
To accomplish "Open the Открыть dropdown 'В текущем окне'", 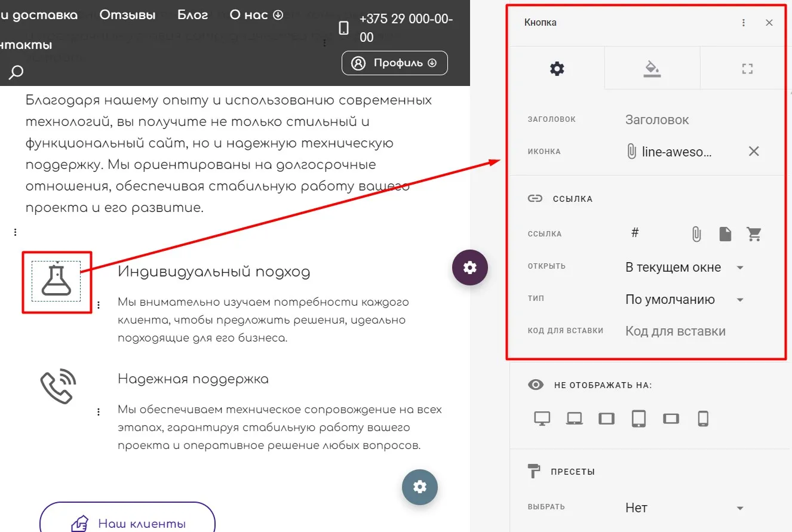I will 685,267.
